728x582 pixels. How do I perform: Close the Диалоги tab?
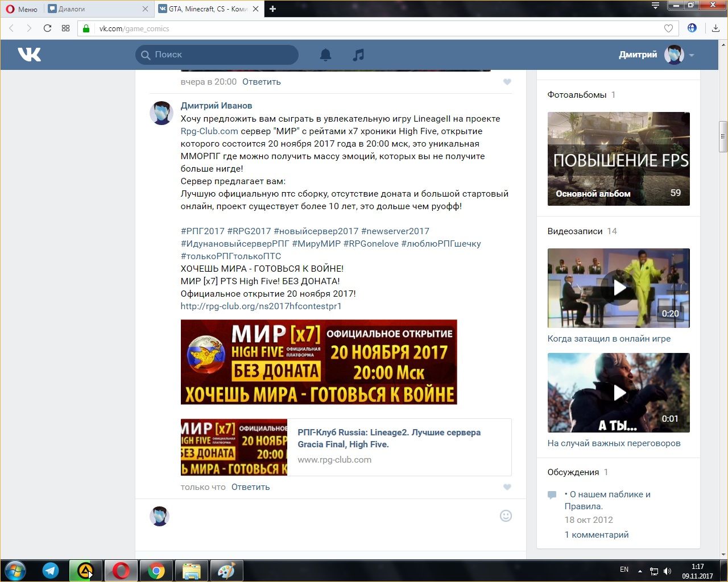[145, 9]
